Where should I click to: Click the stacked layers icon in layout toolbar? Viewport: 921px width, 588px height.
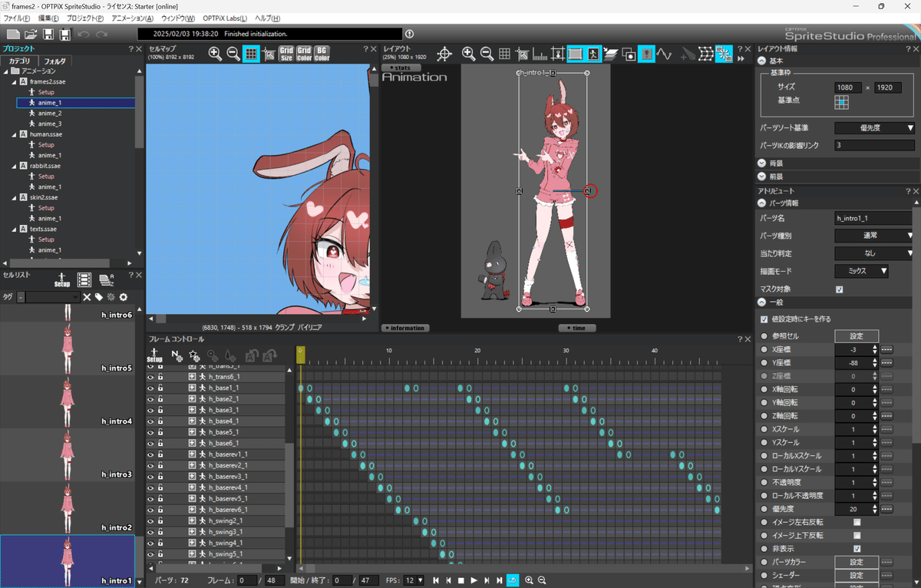[x=610, y=54]
